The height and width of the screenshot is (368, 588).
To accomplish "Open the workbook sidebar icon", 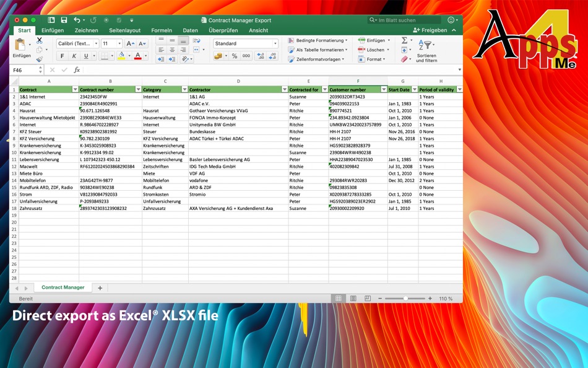I will click(x=51, y=20).
